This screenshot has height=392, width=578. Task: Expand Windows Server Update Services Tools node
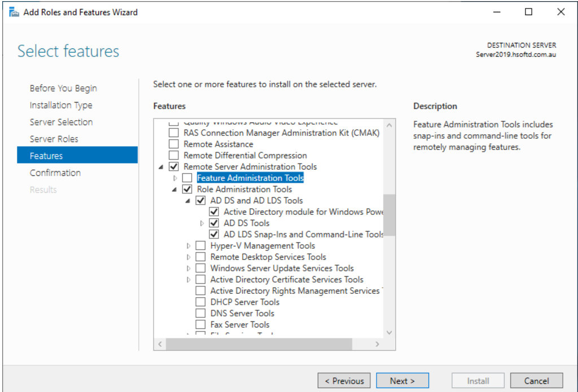tap(189, 268)
